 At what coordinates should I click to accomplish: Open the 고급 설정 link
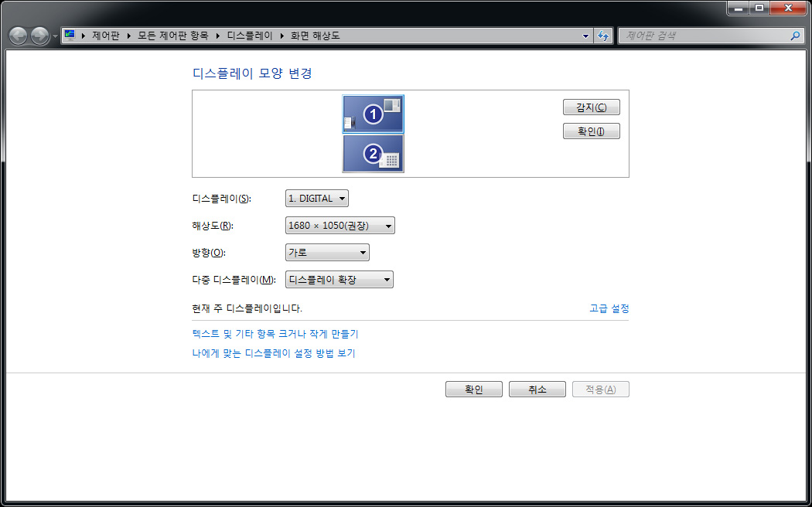coord(609,308)
